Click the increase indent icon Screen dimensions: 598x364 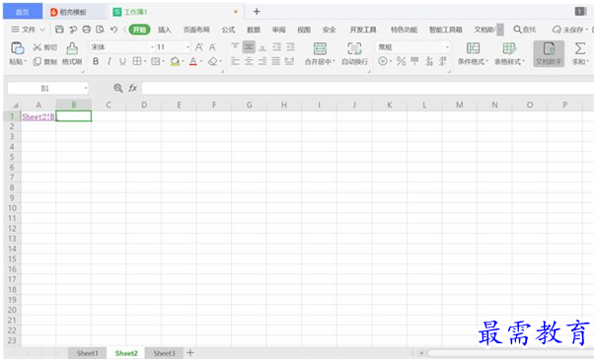[x=290, y=47]
